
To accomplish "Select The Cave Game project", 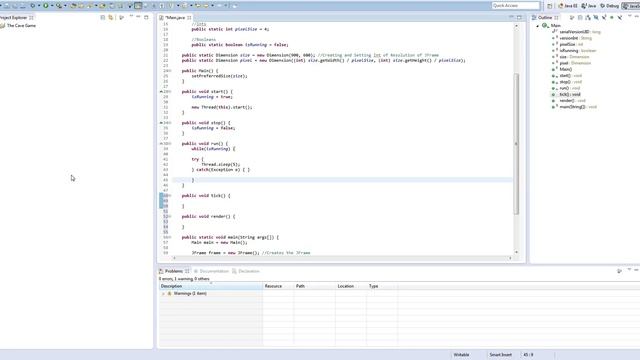I will click(21, 25).
